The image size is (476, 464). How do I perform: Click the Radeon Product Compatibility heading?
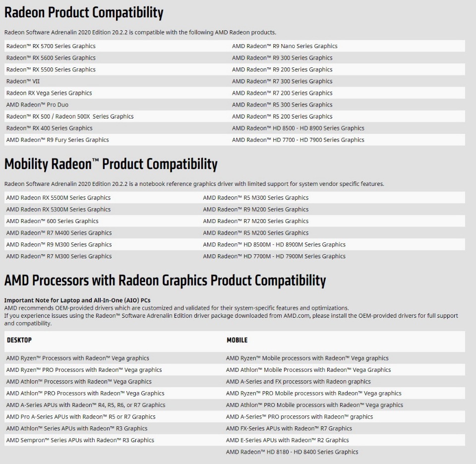pos(84,12)
